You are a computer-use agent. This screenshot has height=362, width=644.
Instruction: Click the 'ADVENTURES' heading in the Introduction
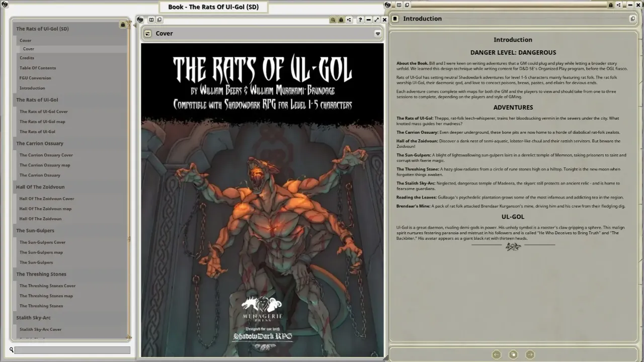pyautogui.click(x=513, y=107)
